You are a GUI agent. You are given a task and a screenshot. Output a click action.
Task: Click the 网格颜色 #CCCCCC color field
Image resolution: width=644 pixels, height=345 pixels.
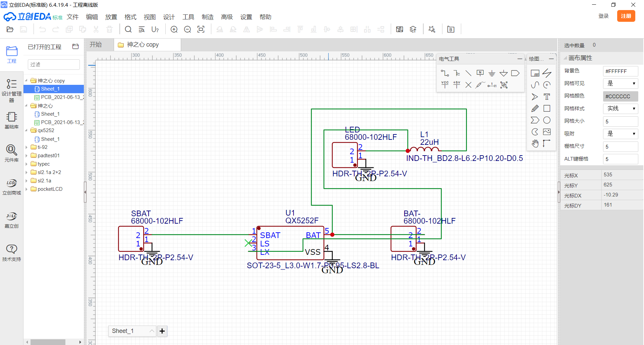coord(621,96)
